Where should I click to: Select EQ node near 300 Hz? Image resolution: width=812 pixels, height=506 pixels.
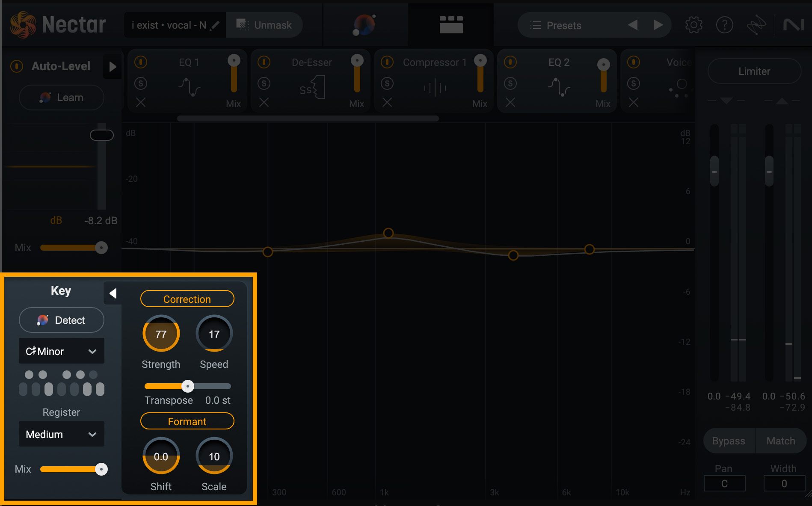tap(267, 252)
